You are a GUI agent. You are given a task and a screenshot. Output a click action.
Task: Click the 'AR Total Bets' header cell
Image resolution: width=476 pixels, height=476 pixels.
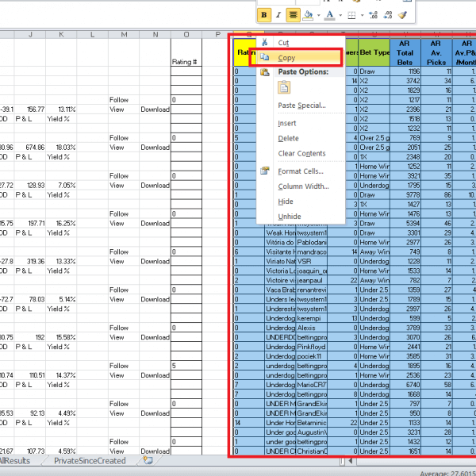coord(405,52)
